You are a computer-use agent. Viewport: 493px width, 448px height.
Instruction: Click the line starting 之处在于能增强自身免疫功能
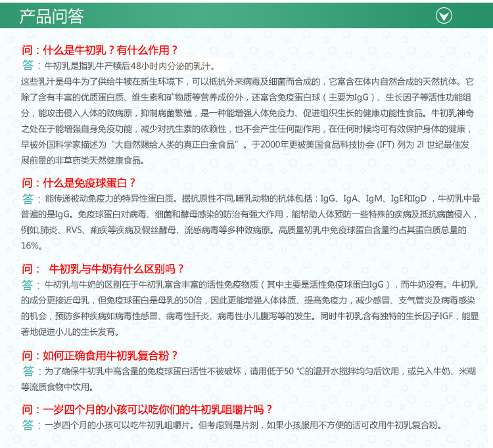click(x=246, y=129)
